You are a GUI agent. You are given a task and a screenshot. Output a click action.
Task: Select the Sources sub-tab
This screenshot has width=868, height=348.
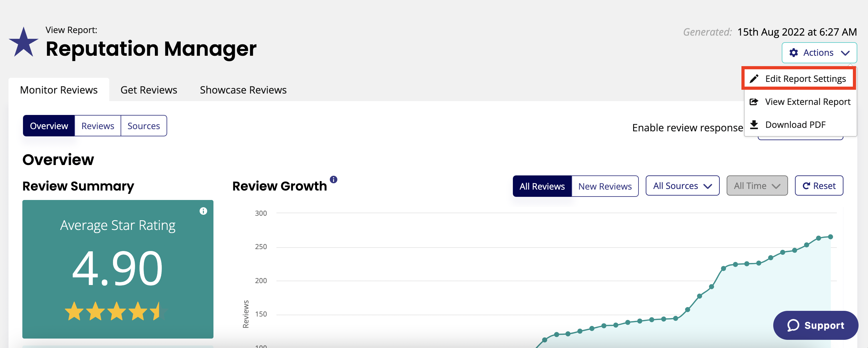[x=144, y=126]
